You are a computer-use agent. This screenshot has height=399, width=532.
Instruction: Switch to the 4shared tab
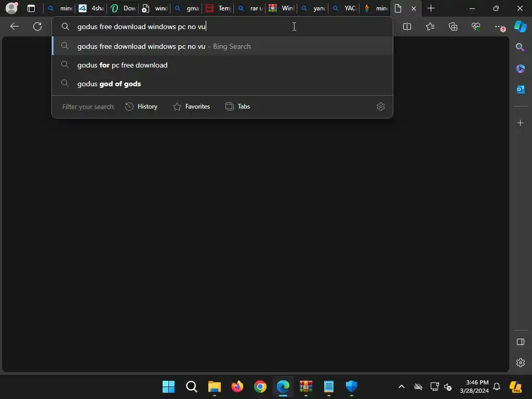[91, 8]
